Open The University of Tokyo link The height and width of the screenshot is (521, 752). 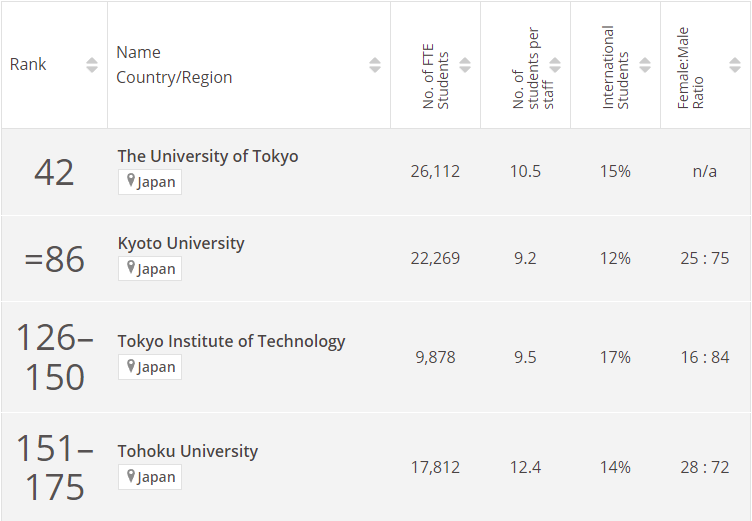(x=207, y=156)
